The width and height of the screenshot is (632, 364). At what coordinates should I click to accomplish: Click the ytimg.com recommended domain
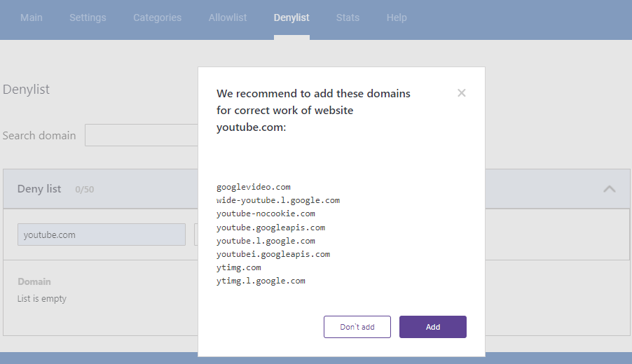coord(238,267)
